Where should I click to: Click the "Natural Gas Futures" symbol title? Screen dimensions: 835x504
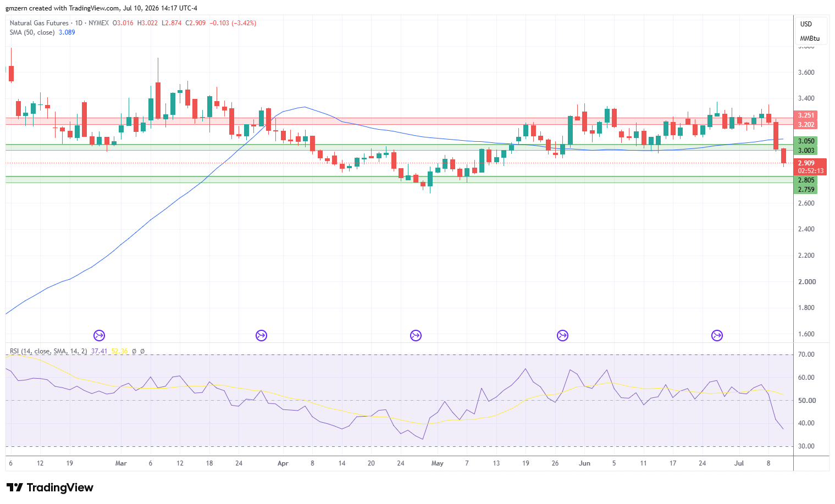[x=39, y=23]
